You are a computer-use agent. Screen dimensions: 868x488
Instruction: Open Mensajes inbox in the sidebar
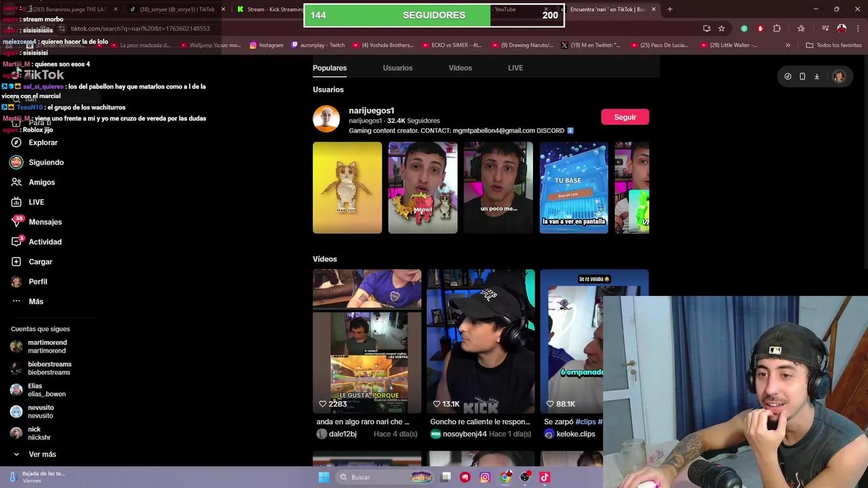click(37, 222)
